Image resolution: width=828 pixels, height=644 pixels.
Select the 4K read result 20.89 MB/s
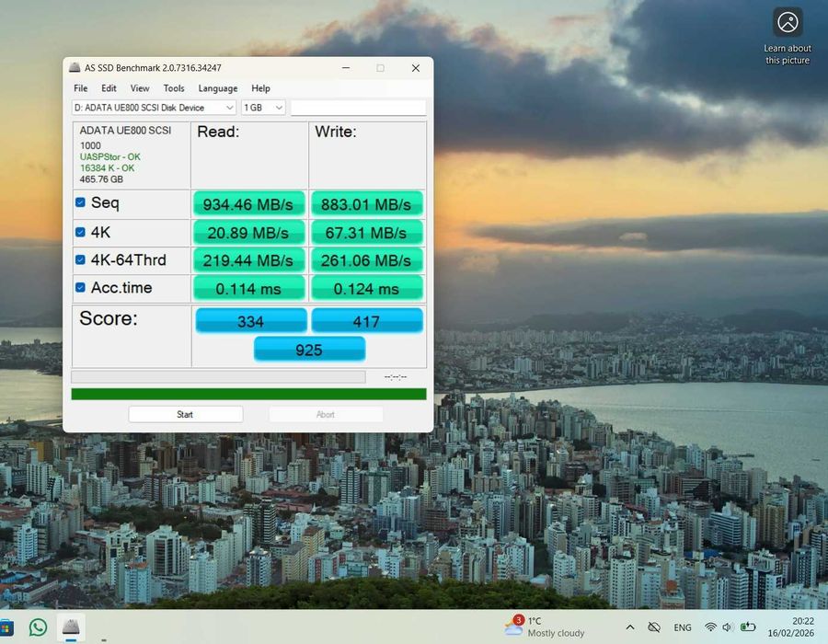point(248,233)
